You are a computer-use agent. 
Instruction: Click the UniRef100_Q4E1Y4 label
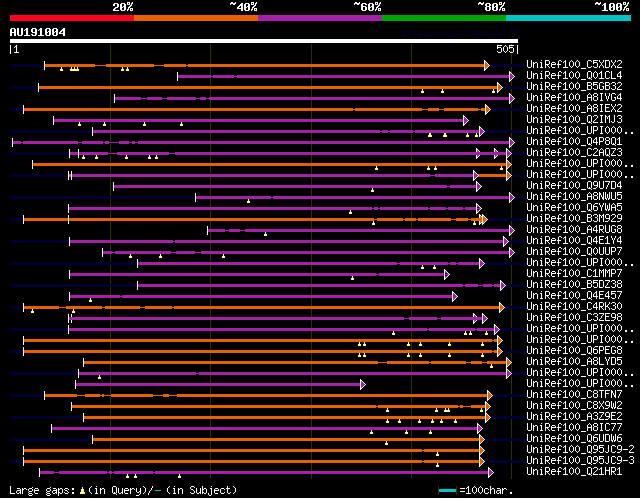(x=574, y=240)
